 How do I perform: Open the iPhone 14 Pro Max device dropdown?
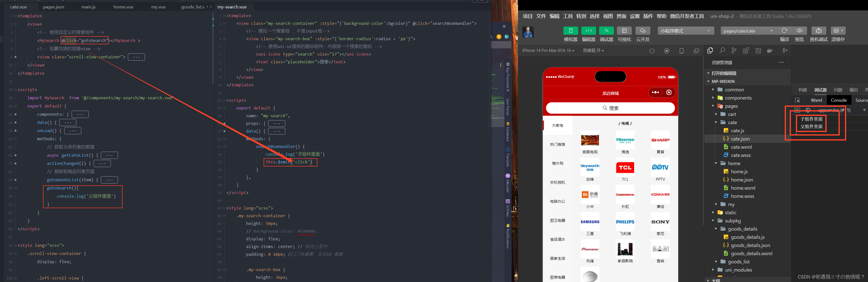tap(548, 51)
